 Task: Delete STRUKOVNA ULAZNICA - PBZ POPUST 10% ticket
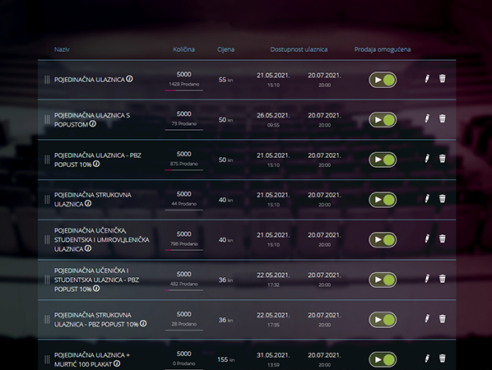(x=442, y=319)
